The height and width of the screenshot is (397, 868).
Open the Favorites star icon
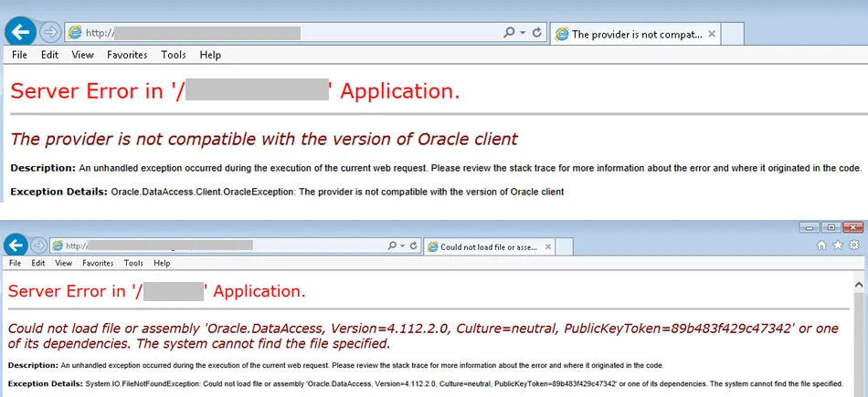(838, 245)
